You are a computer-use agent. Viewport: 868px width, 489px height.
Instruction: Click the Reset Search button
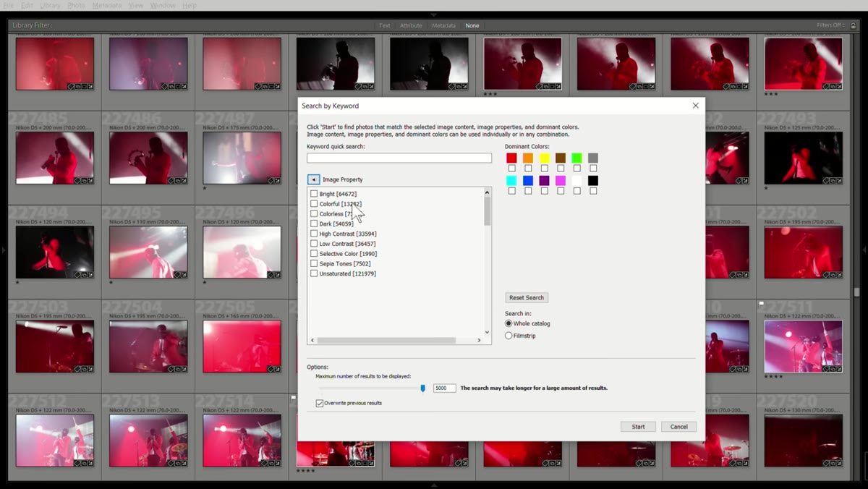pyautogui.click(x=527, y=297)
